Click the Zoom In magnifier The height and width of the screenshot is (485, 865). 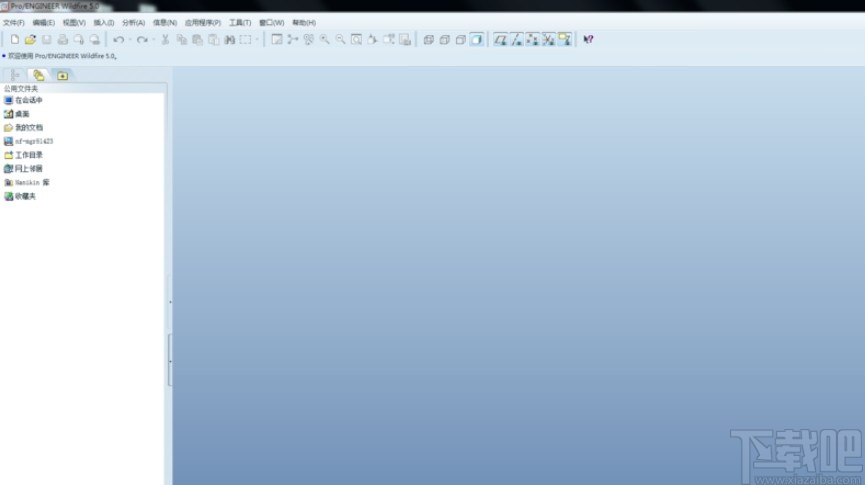pyautogui.click(x=324, y=39)
